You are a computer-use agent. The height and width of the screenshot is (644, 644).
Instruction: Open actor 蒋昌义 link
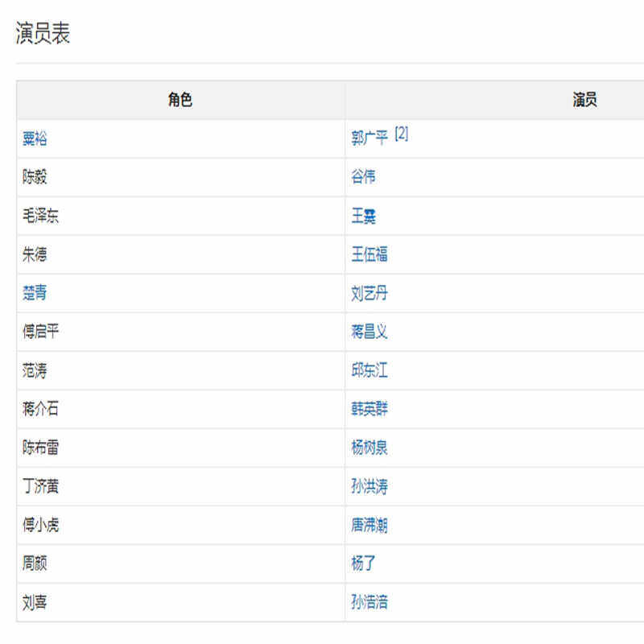point(369,332)
